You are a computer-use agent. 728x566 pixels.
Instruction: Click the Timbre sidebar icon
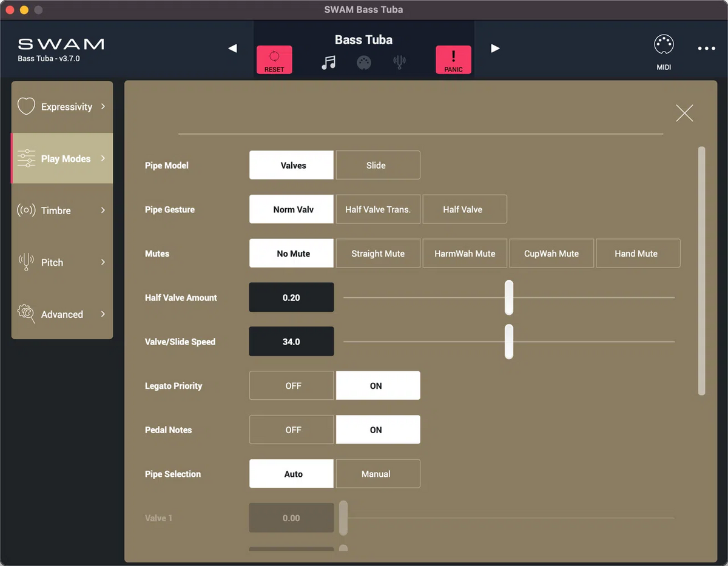(25, 211)
